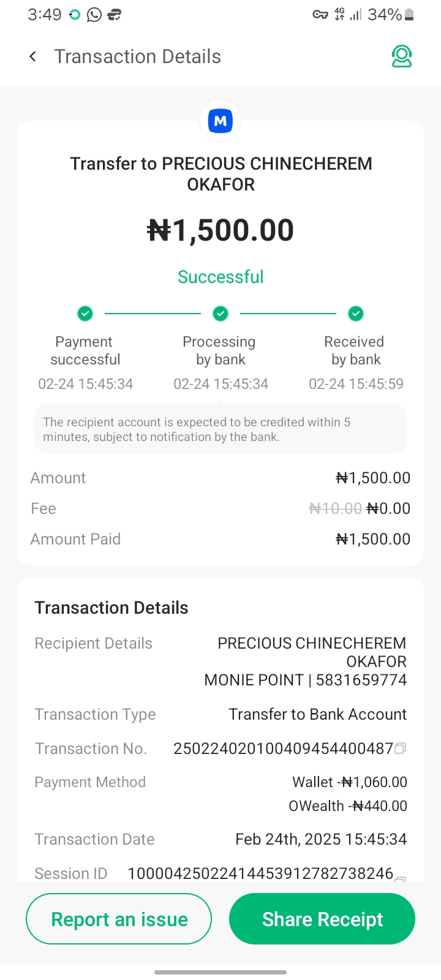Tap the ₦1,500.00 transfer amount heading
The height and width of the screenshot is (980, 441).
221,230
